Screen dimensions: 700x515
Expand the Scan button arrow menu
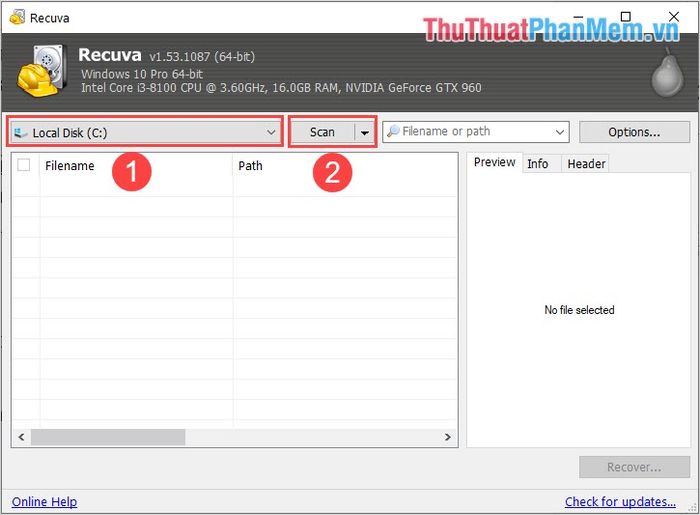pos(365,133)
